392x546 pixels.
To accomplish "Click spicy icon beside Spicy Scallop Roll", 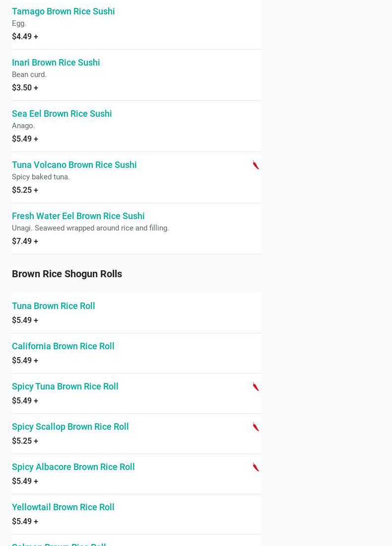I will point(256,427).
